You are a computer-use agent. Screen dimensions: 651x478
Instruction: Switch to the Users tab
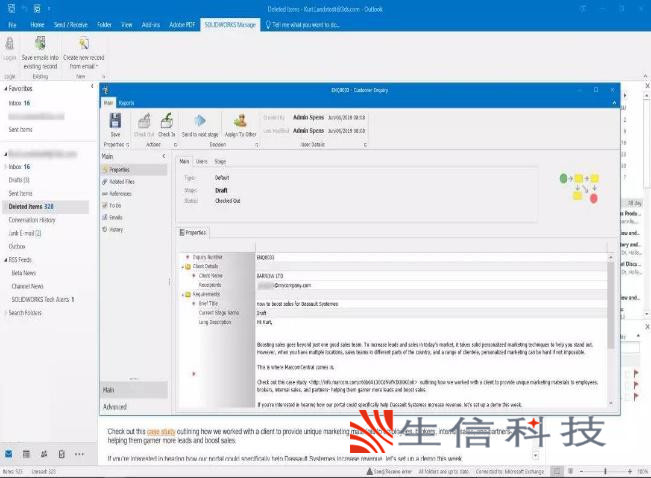tap(201, 160)
